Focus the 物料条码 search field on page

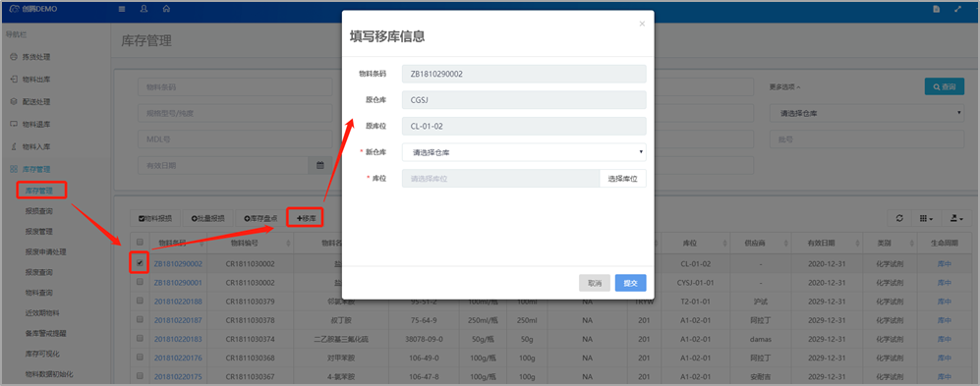click(235, 87)
